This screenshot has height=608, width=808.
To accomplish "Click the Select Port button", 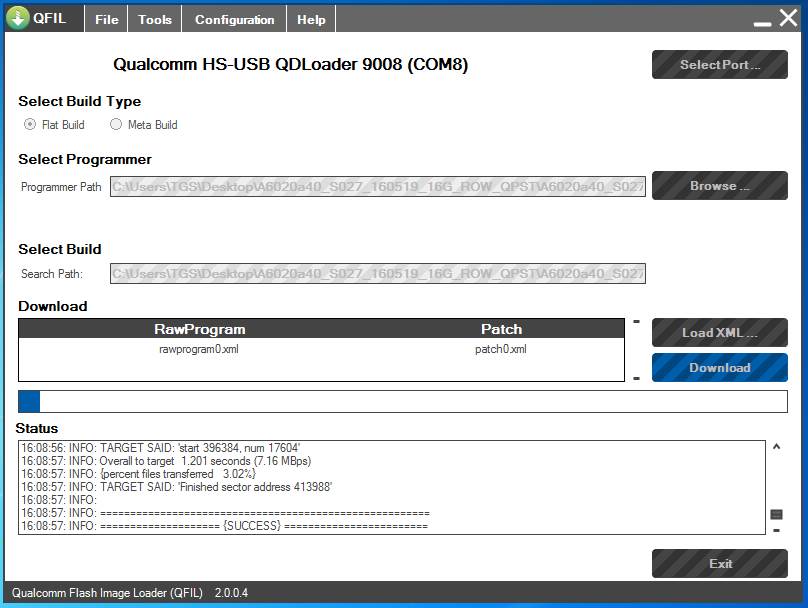I will coord(719,64).
